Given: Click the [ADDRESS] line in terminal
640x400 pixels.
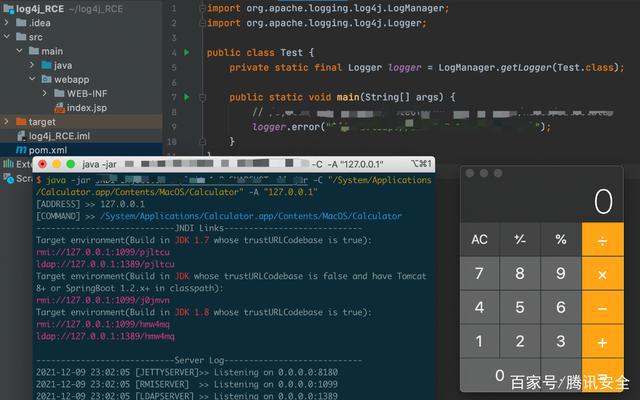Looking at the screenshot, I should click(90, 204).
